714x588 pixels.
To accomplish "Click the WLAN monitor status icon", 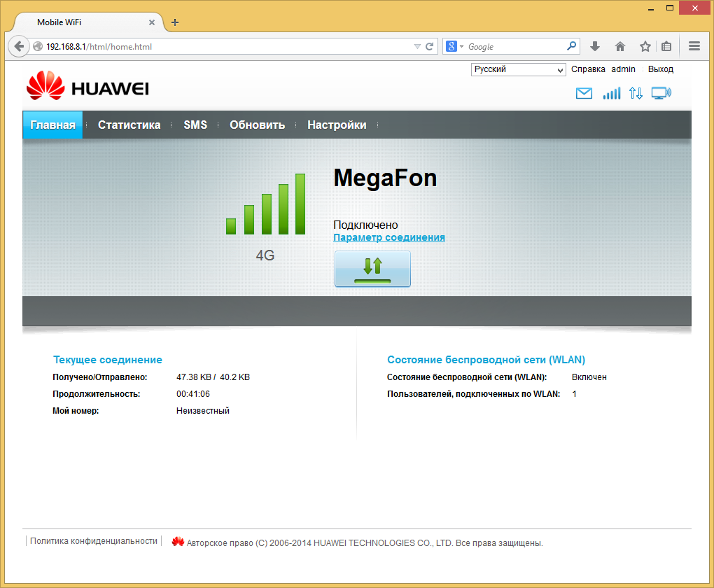I will 661,93.
